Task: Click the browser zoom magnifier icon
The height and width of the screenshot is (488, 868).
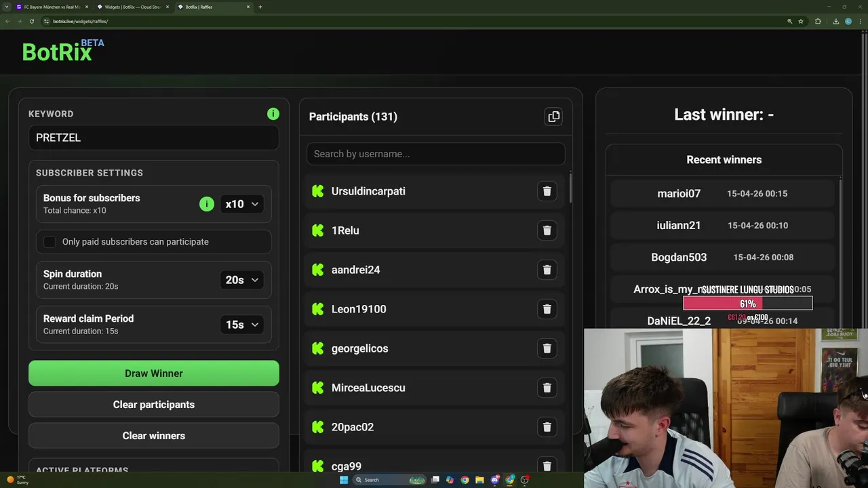Action: (x=789, y=21)
